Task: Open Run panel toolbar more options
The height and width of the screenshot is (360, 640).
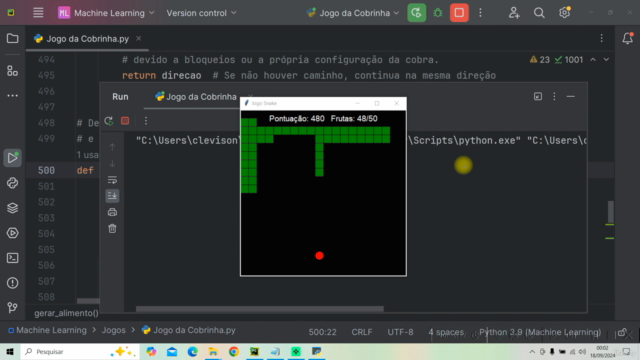Action: coord(146,121)
